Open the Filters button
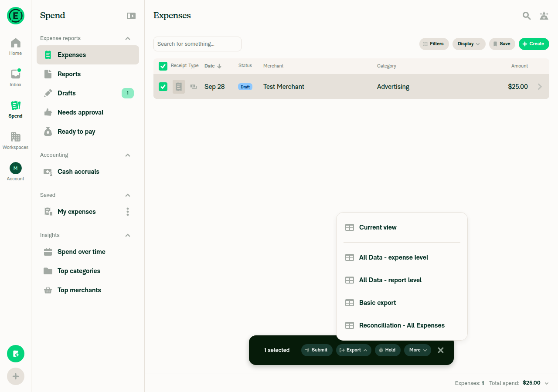The image size is (558, 392). [x=434, y=44]
